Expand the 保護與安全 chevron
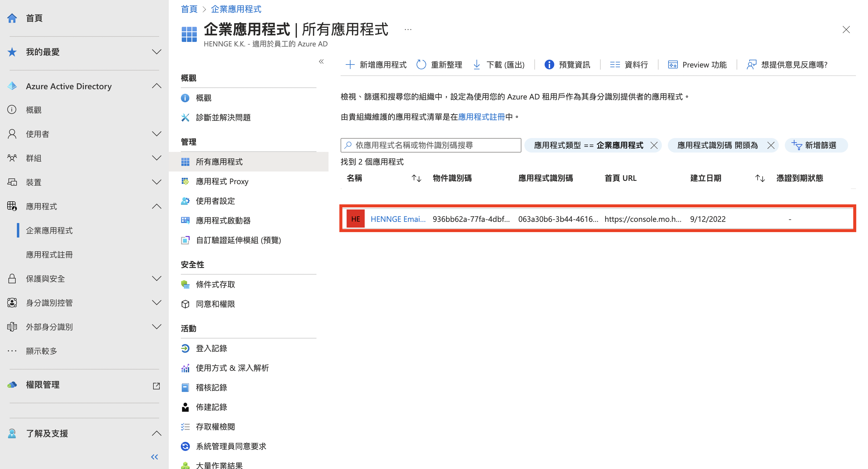 156,279
